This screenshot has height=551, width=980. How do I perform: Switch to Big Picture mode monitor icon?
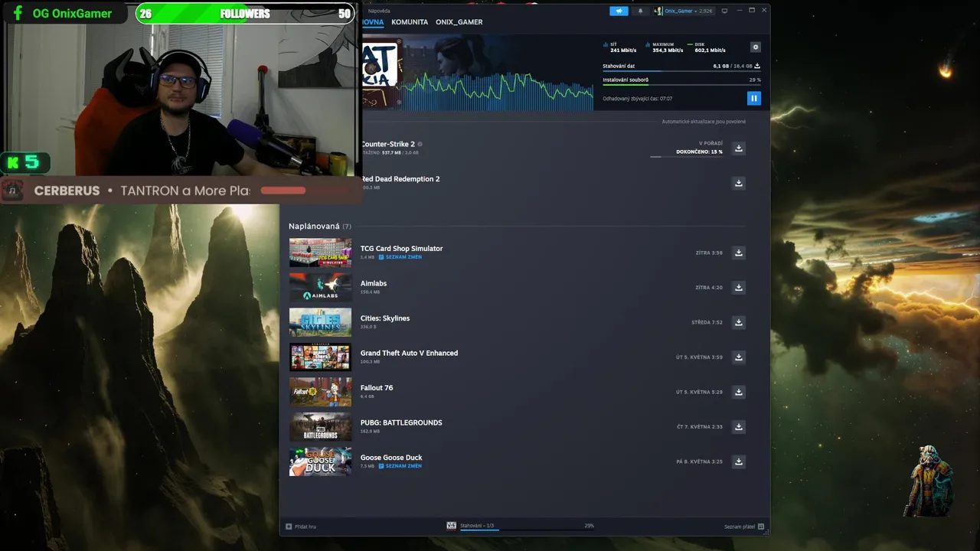[725, 11]
